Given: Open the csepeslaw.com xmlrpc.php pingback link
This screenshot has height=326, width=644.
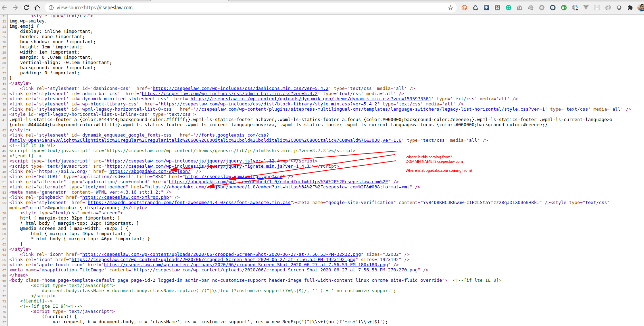Looking at the screenshot, I should (x=126, y=197).
